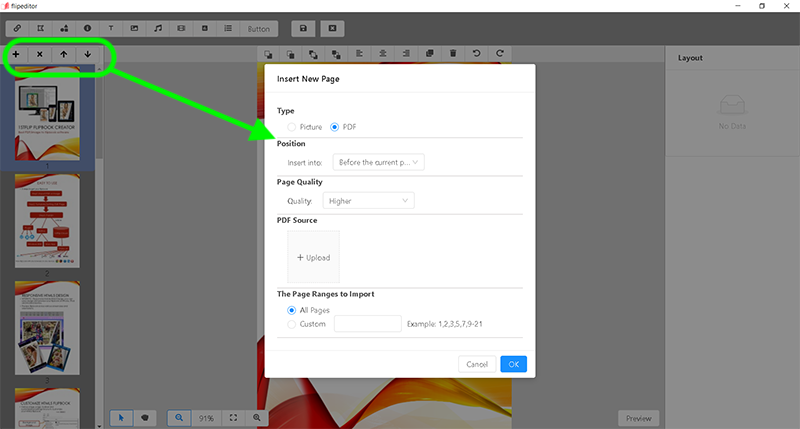Click the bookmark-flag tool icon
800x429 pixels.
(40, 29)
